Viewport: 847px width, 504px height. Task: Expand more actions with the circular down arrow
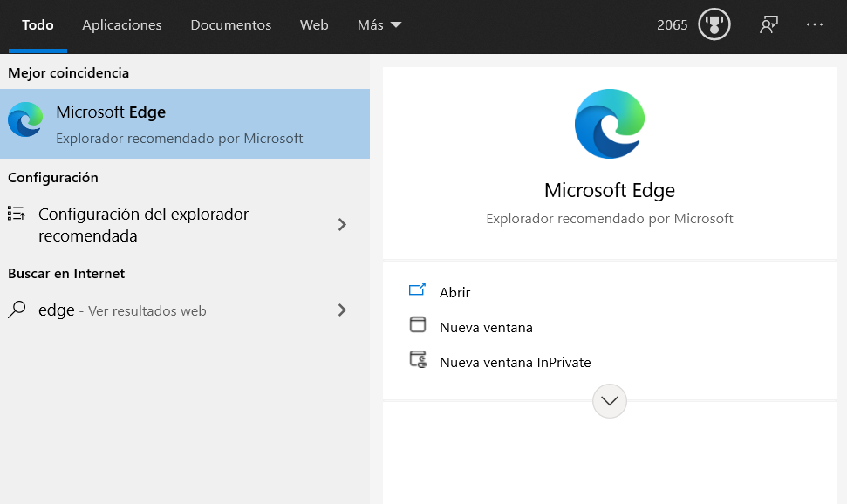(610, 401)
